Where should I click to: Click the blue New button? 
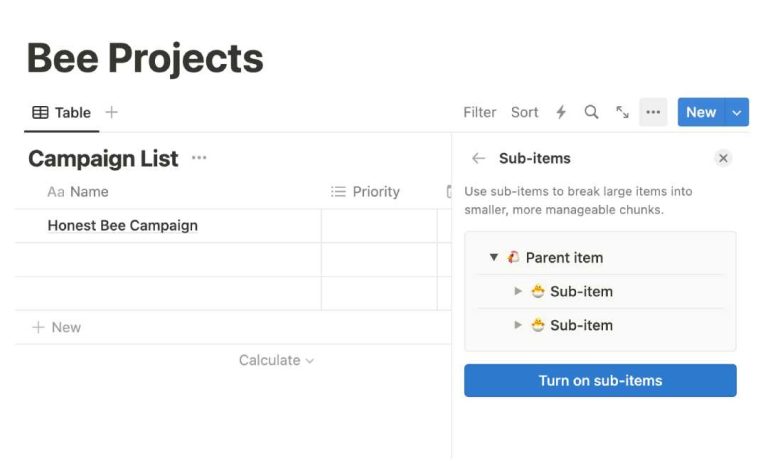coord(701,112)
